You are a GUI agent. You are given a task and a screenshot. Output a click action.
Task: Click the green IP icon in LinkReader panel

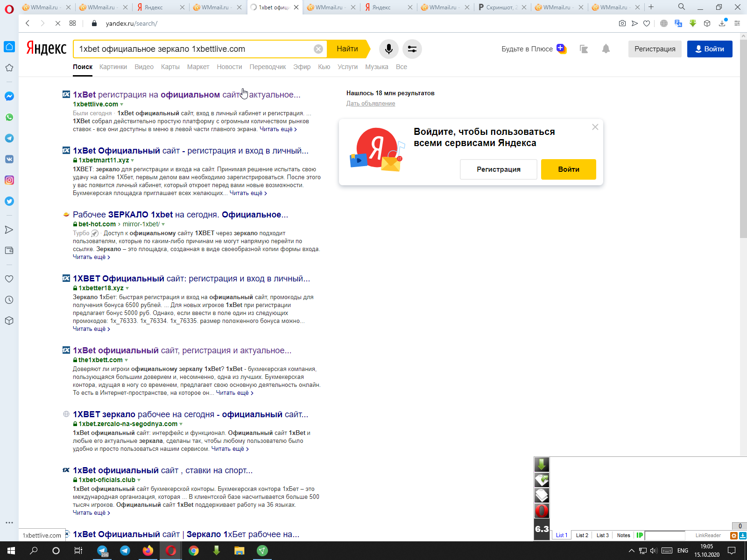click(640, 535)
